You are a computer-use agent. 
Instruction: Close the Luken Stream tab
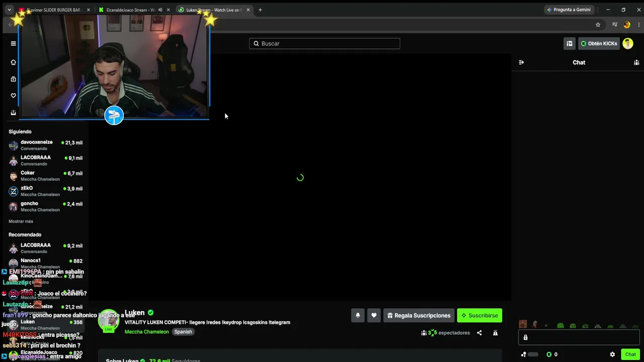[248, 10]
